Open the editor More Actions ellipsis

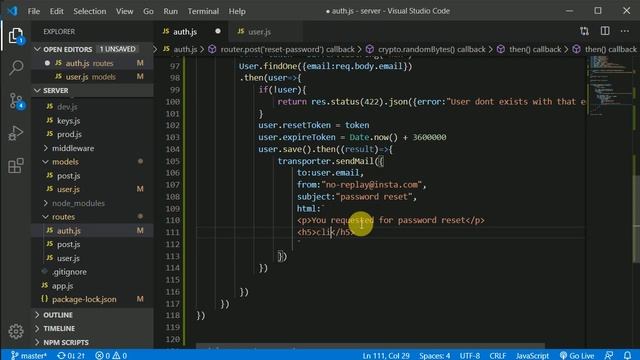624,31
